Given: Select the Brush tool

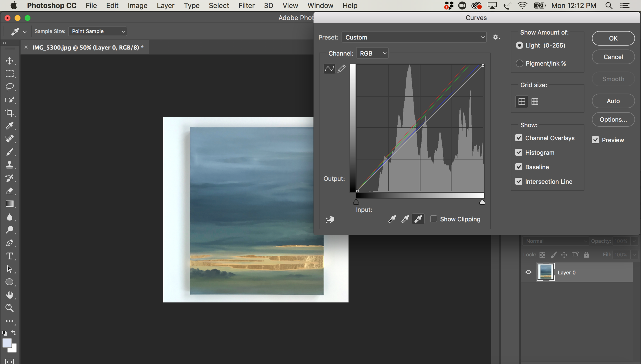Looking at the screenshot, I should (9, 152).
